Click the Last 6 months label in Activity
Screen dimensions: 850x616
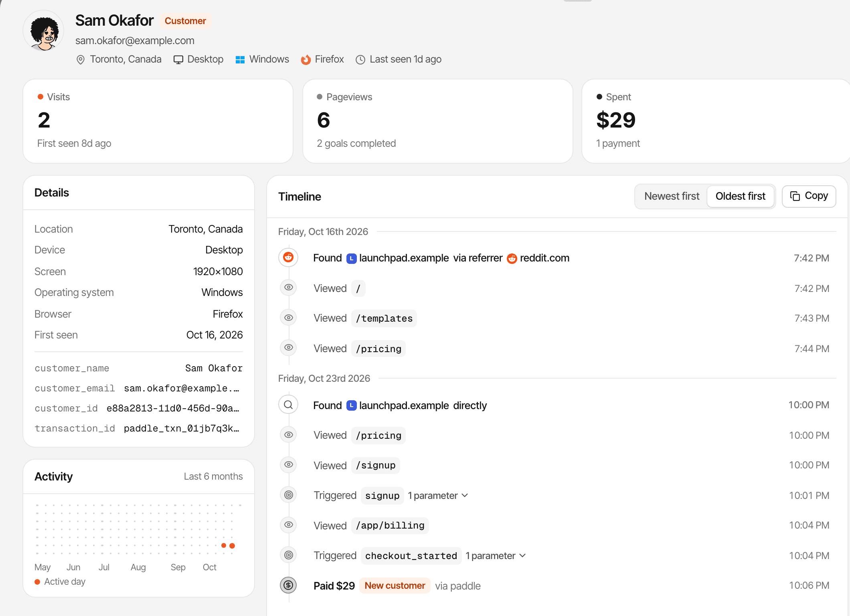coord(213,476)
